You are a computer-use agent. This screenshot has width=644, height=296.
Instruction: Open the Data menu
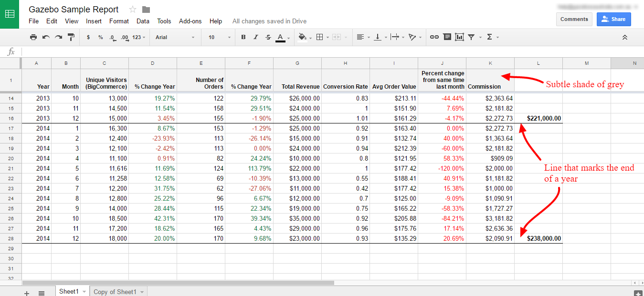[x=143, y=21]
